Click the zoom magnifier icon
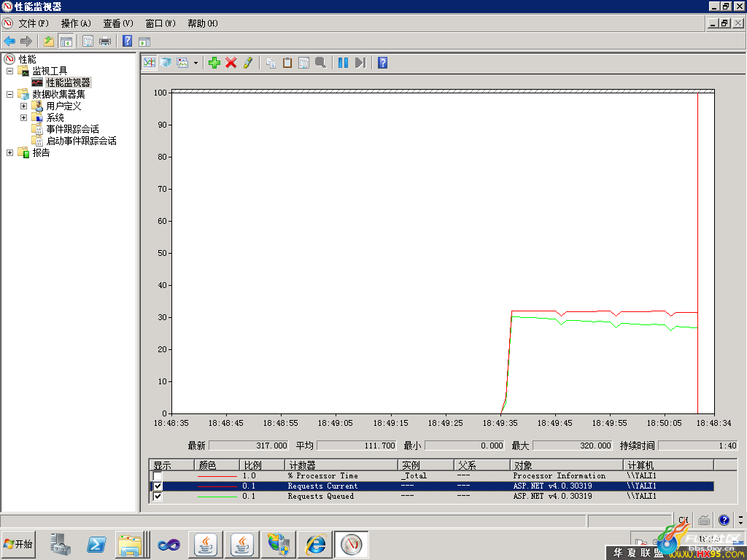 [x=321, y=63]
